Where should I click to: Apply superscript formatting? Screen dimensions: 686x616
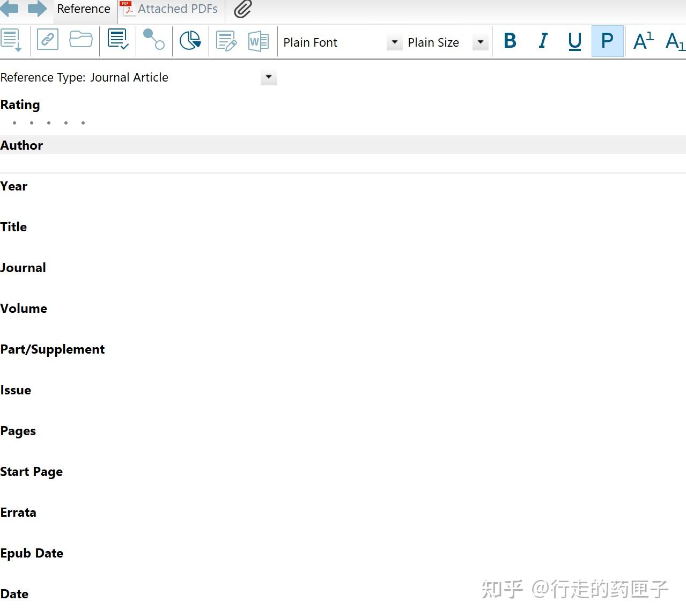point(643,40)
